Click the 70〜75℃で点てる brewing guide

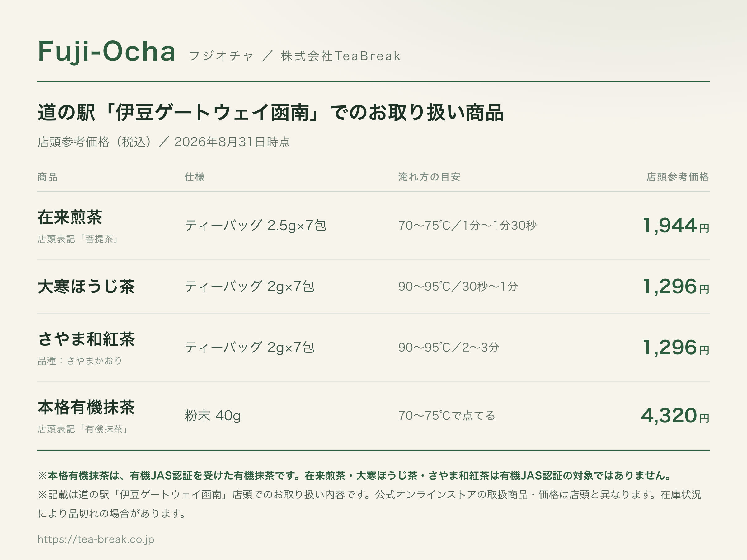[x=447, y=416]
